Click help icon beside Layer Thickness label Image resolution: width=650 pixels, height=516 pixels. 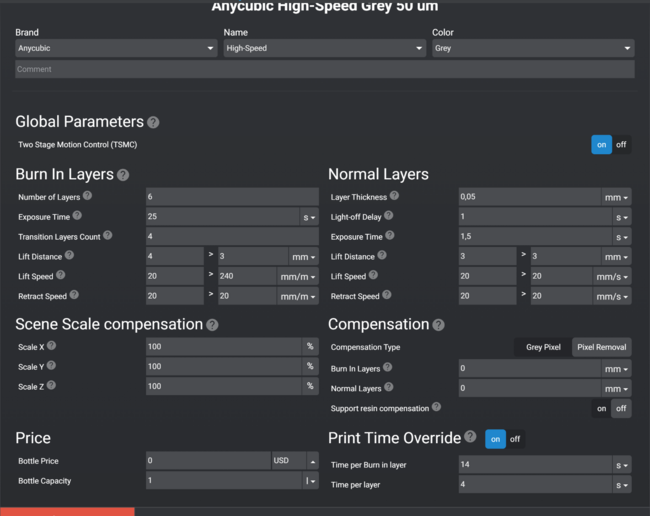pos(394,196)
